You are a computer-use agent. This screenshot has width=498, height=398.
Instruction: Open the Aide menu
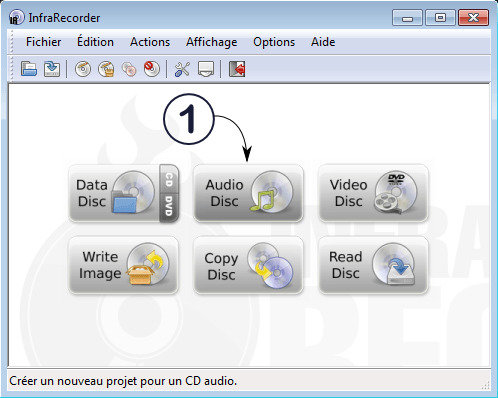[323, 42]
